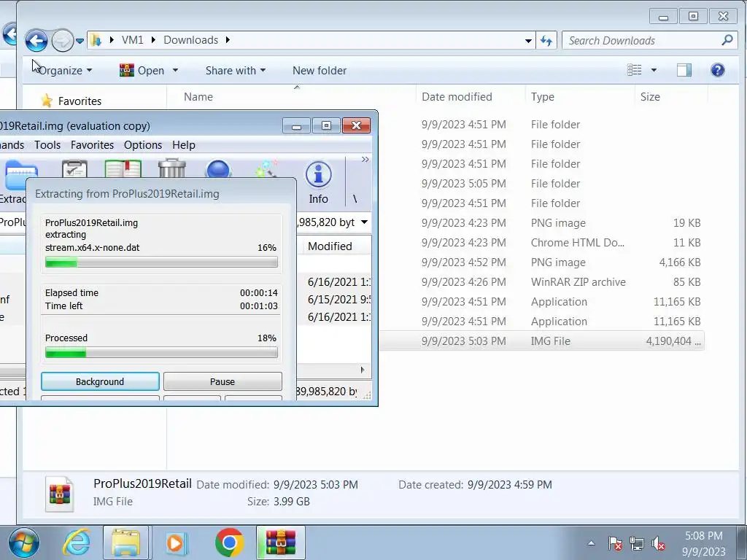Screen dimensions: 747x560
Task: Click the WinRAR View book icon
Action: click(x=123, y=168)
